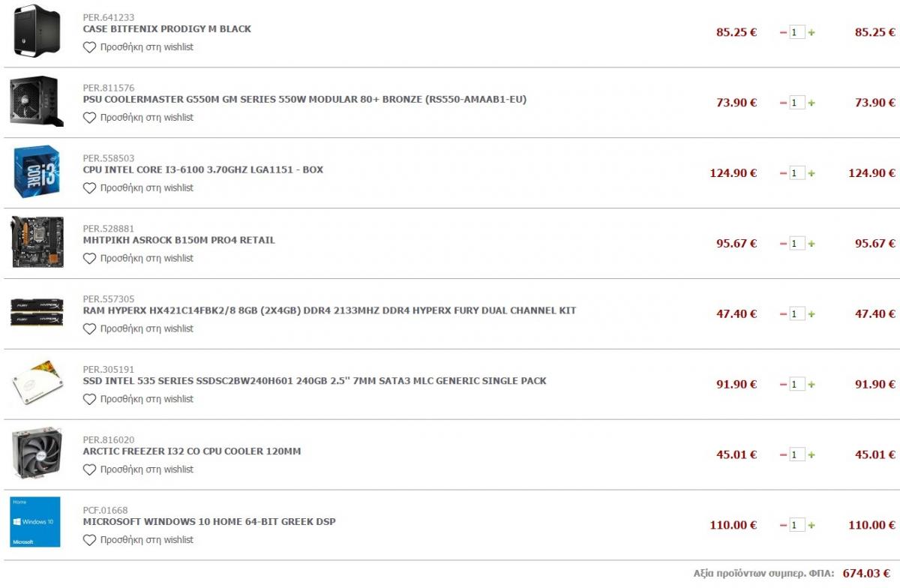The width and height of the screenshot is (900, 588).
Task: Increase quantity of HyperX Fury RAM kit
Action: (811, 314)
